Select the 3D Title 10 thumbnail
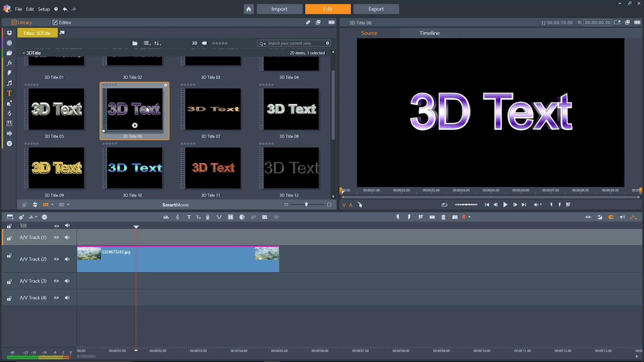This screenshot has height=362, width=644. click(x=135, y=168)
